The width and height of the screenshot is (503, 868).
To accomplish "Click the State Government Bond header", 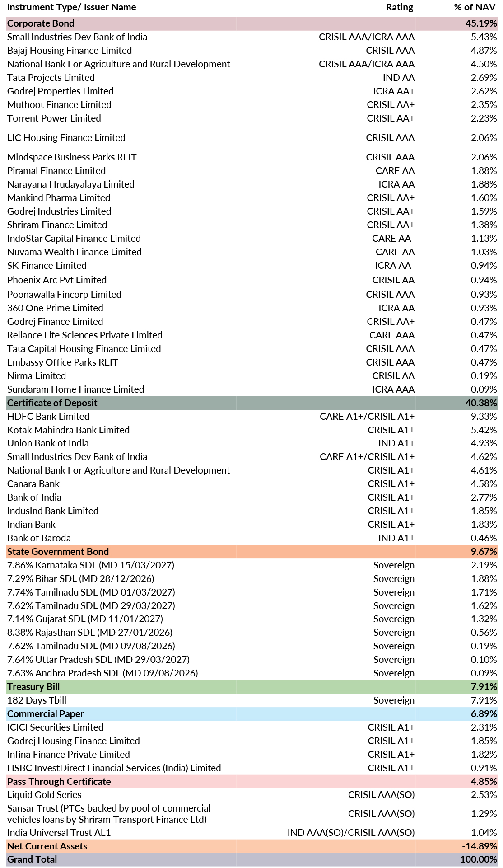I will coord(58,551).
